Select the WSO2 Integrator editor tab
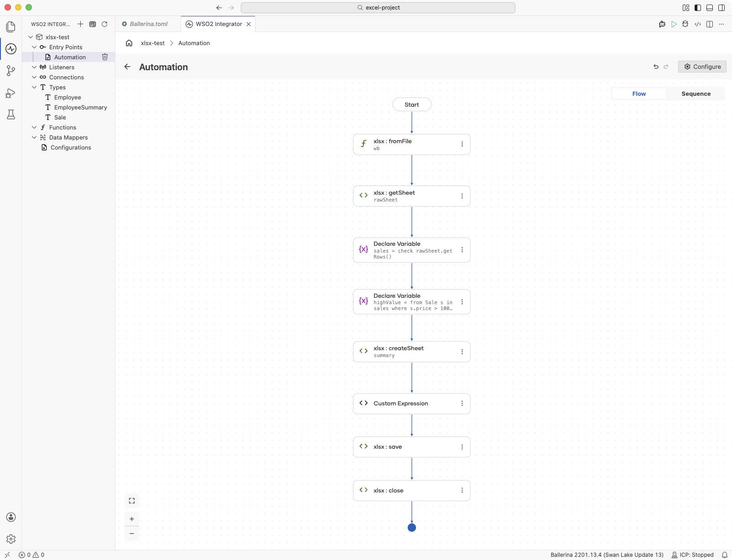This screenshot has height=560, width=732. click(219, 24)
